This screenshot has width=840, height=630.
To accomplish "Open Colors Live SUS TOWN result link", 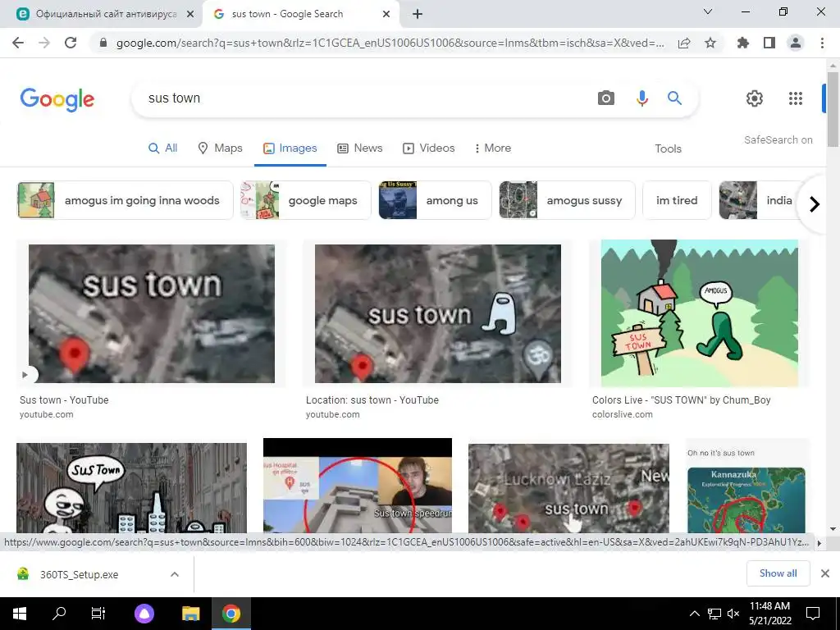I will point(682,400).
